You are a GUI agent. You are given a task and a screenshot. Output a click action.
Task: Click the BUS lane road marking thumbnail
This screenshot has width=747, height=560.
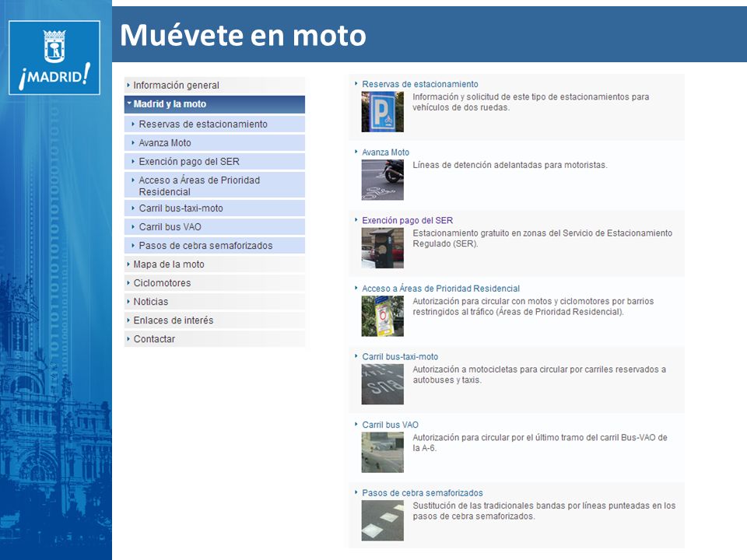(x=383, y=384)
